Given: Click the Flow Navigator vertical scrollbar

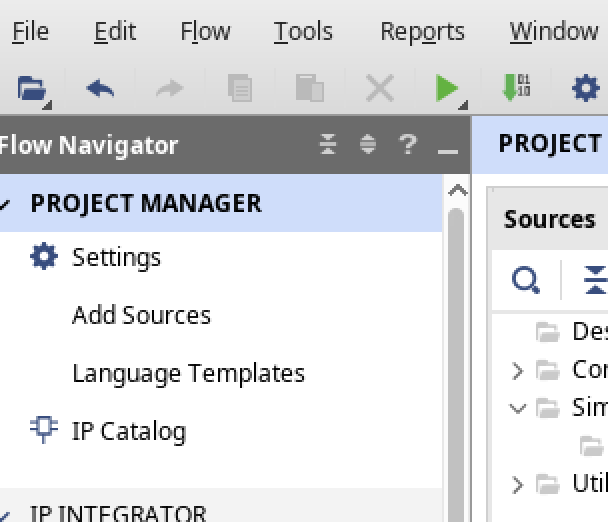Looking at the screenshot, I should pyautogui.click(x=456, y=350).
